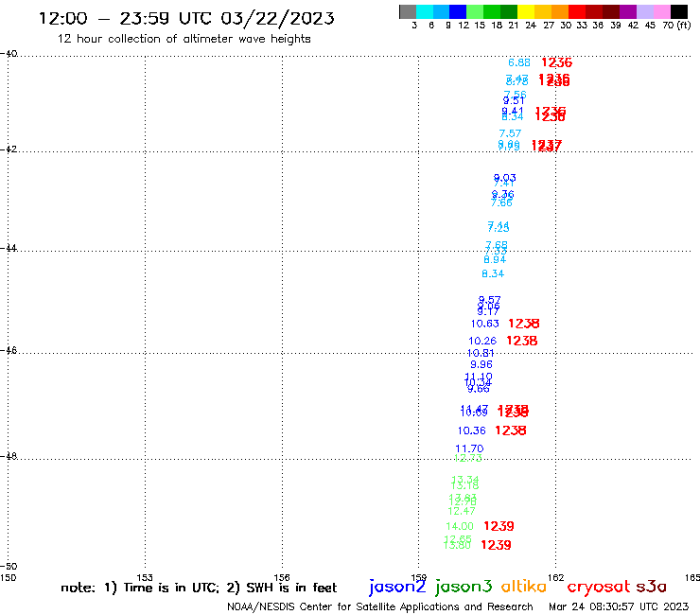Select the '12 hour collection of altimeter wave heights' subtitle
Viewport: 700px width, 615px height.
[184, 39]
